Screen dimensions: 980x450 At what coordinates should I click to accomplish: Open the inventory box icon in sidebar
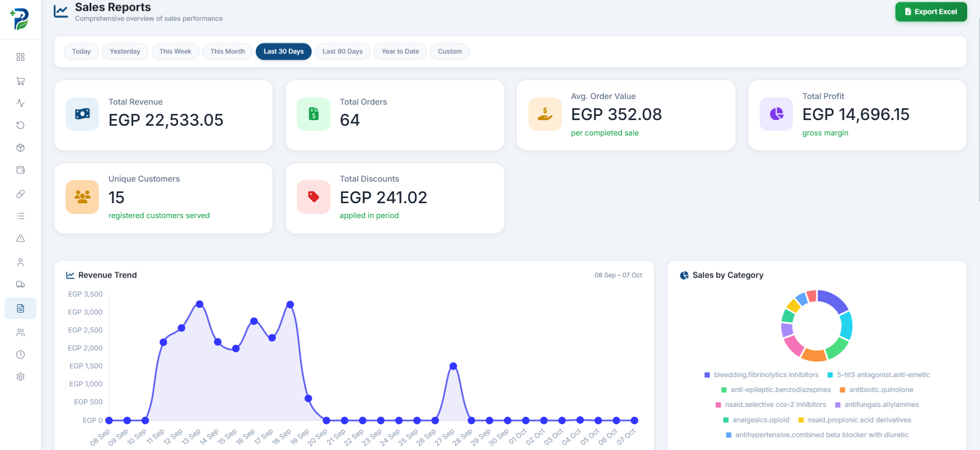(21, 148)
